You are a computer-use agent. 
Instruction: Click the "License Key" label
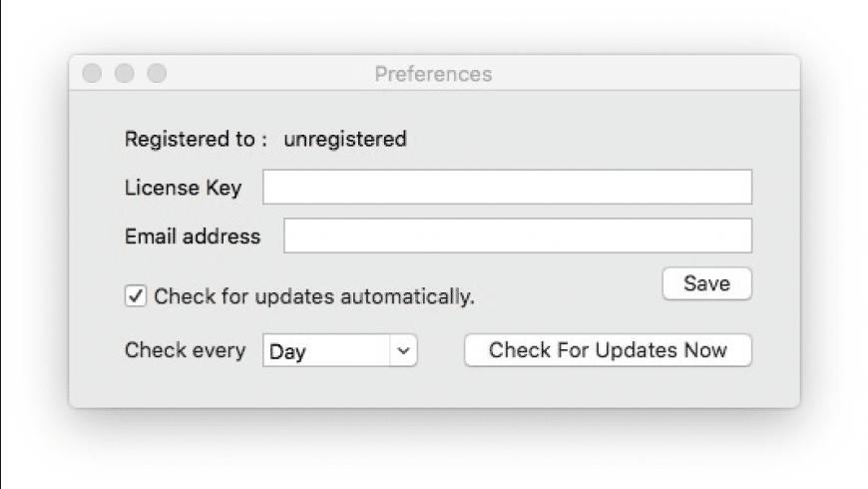183,188
